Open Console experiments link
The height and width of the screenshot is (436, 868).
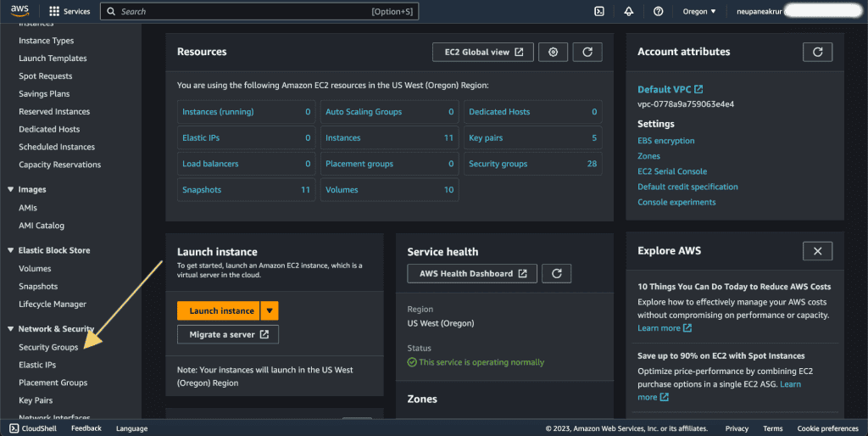676,203
